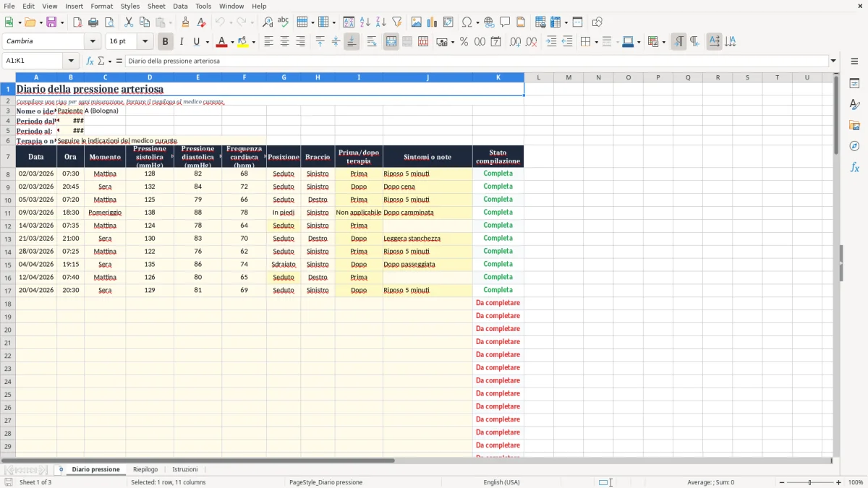Viewport: 868px width, 488px height.
Task: Switch to the Riepilogo sheet tab
Action: click(145, 469)
